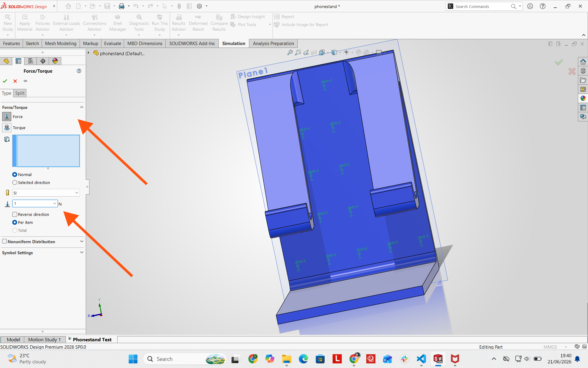
Task: Open the PropertyManager tab
Action: point(18,61)
